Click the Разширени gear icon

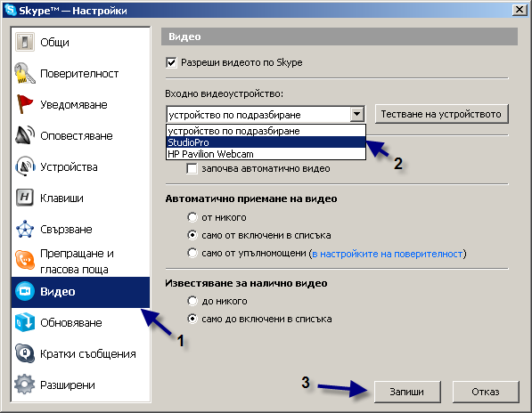pos(24,385)
